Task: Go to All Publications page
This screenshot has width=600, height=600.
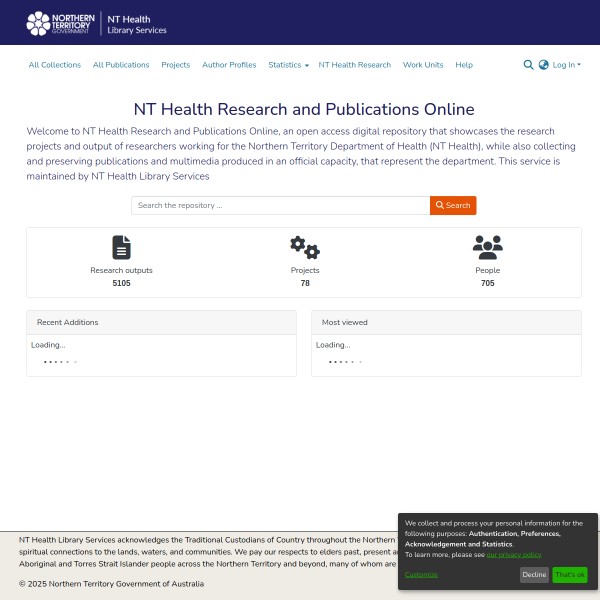Action: [121, 65]
